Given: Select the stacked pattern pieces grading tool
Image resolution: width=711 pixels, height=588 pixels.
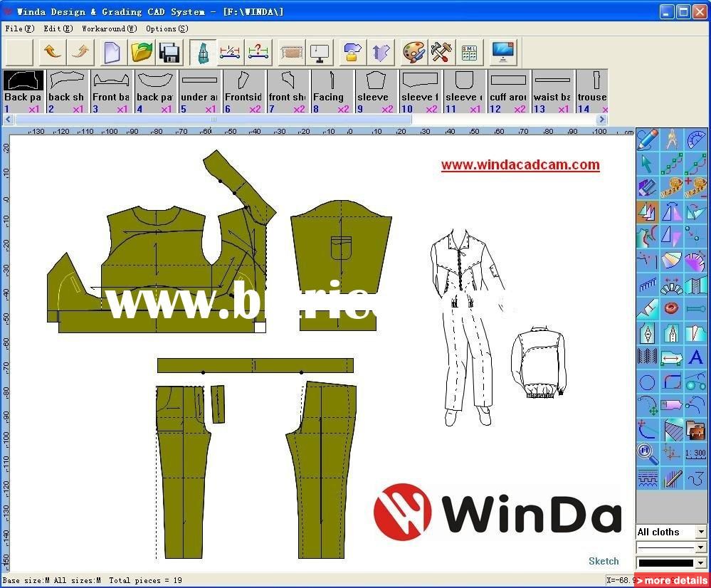Looking at the screenshot, I should 648,211.
